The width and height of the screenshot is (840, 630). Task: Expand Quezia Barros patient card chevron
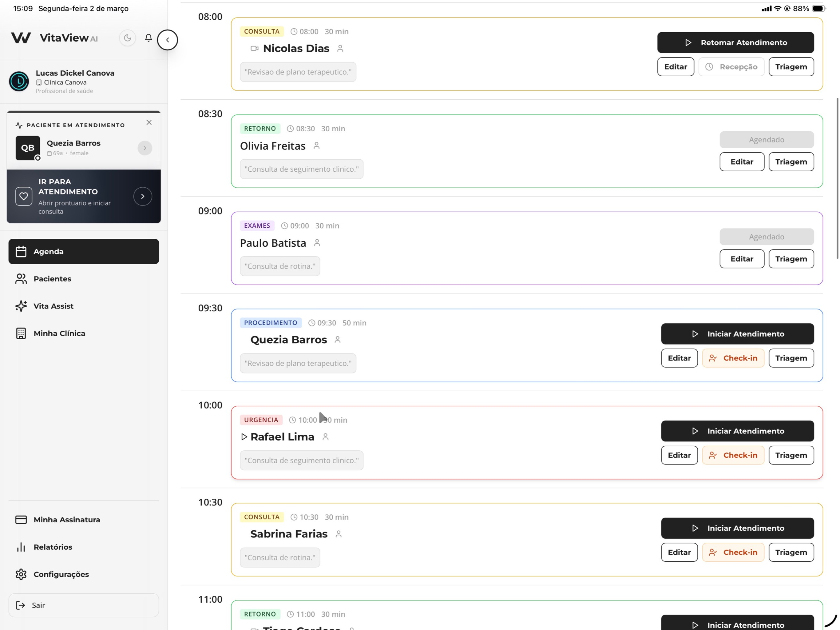(x=145, y=148)
